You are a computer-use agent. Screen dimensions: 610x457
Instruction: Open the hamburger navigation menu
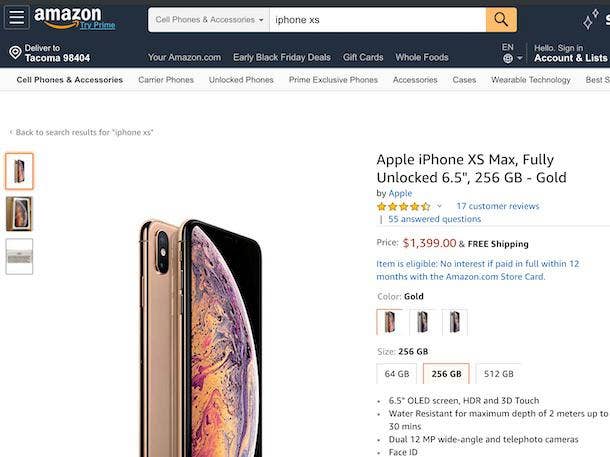(16, 19)
